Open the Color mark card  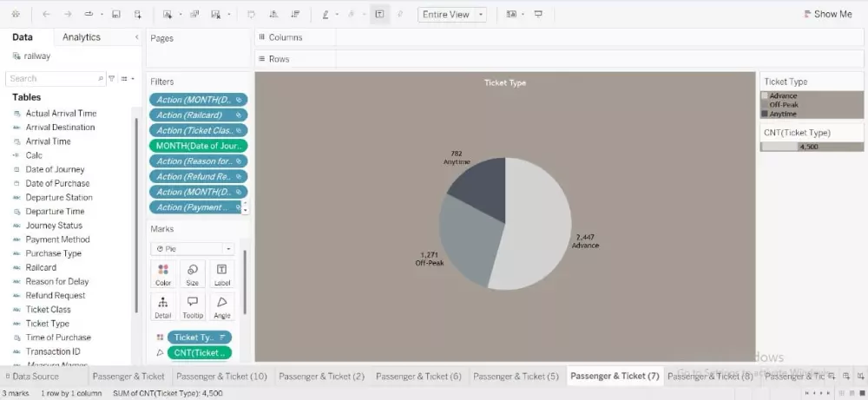[163, 274]
